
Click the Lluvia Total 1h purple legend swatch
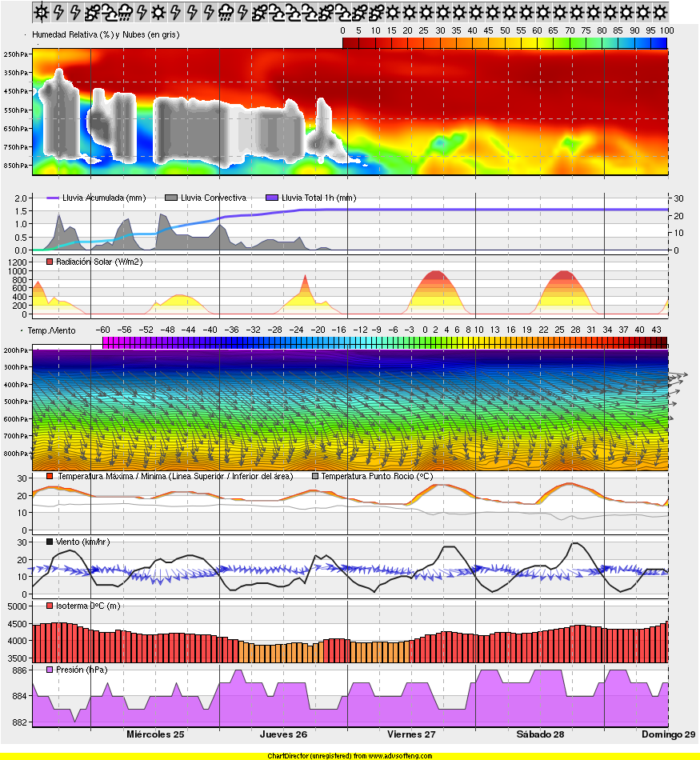click(272, 198)
